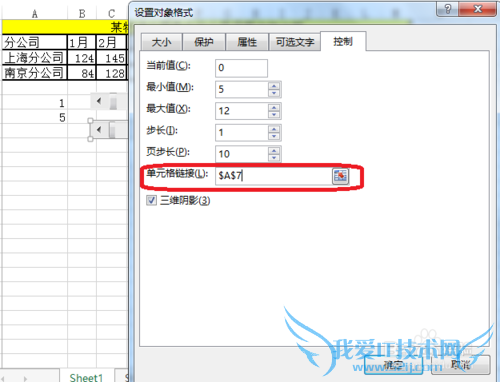This screenshot has width=500, height=382.
Task: Open the dialog help question mark button
Action: click(447, 9)
